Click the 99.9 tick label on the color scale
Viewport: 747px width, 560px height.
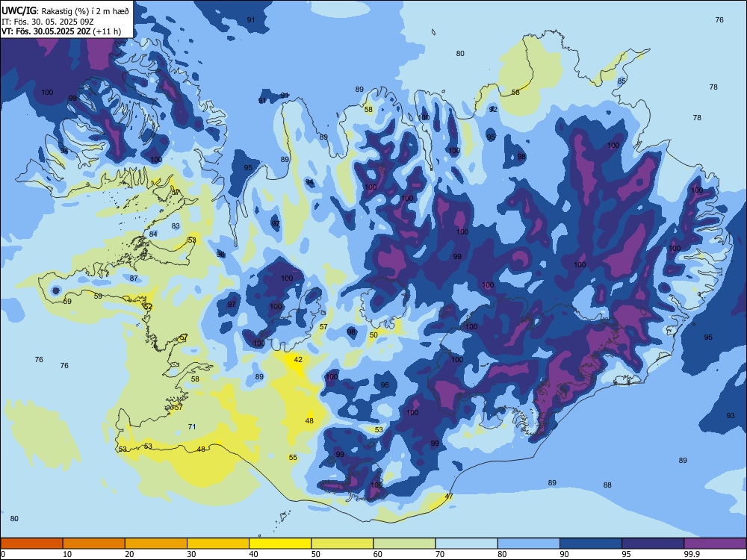691,554
